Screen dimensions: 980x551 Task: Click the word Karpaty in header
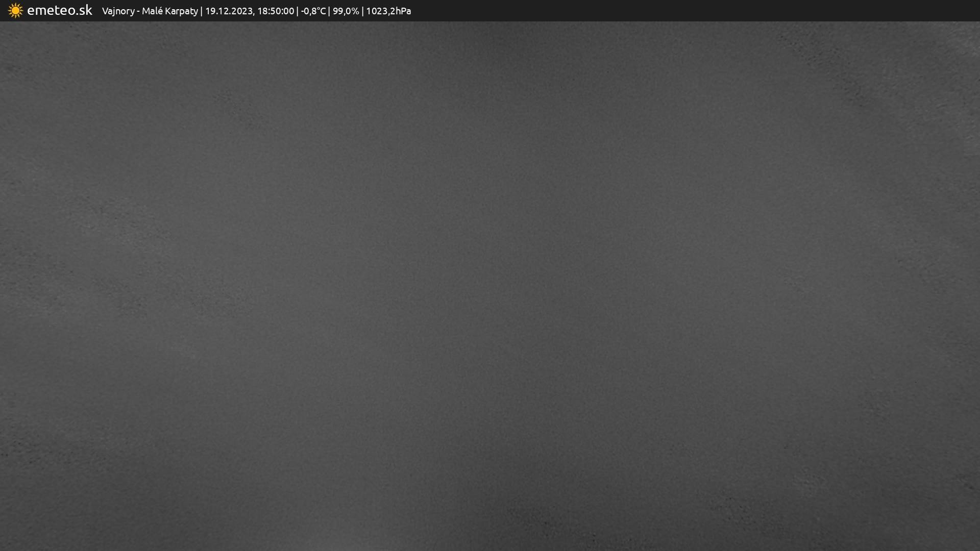coord(181,11)
